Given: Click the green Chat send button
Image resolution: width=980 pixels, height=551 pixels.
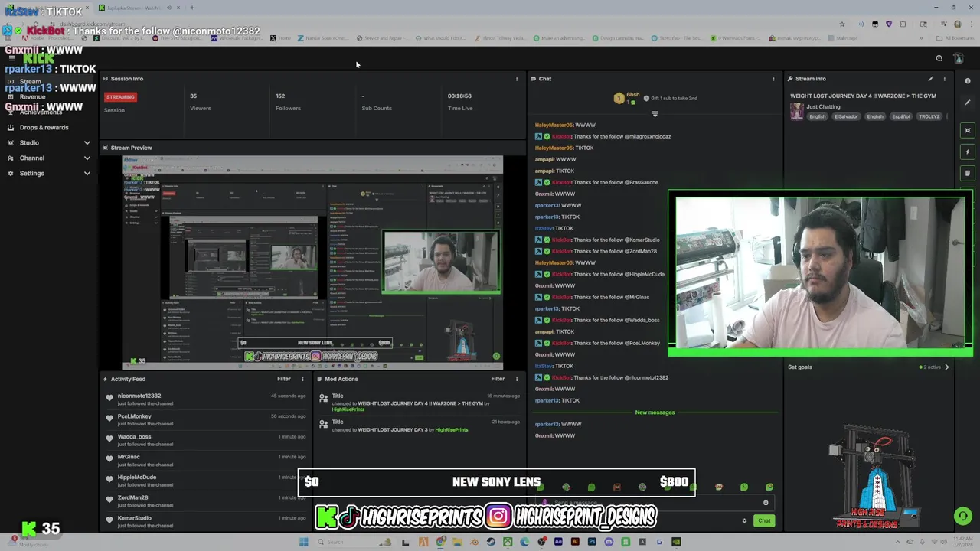Looking at the screenshot, I should click(764, 521).
